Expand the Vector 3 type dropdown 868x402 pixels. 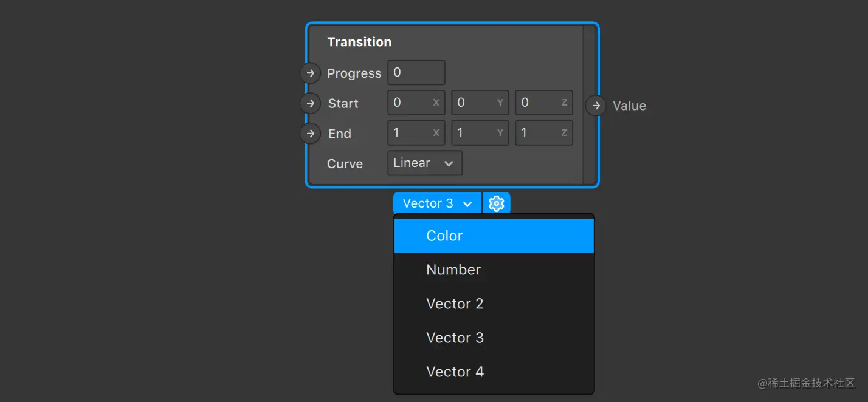pyautogui.click(x=438, y=203)
